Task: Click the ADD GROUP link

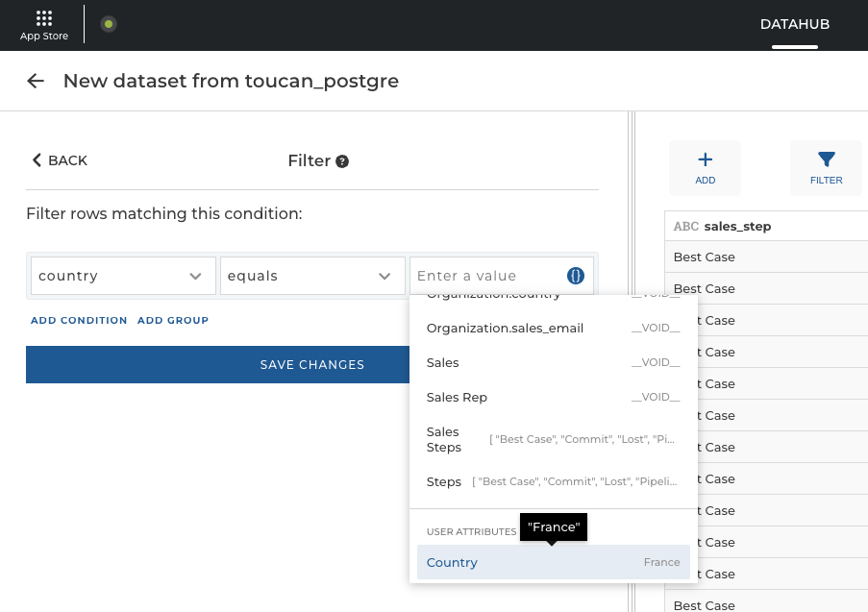Action: 173,320
